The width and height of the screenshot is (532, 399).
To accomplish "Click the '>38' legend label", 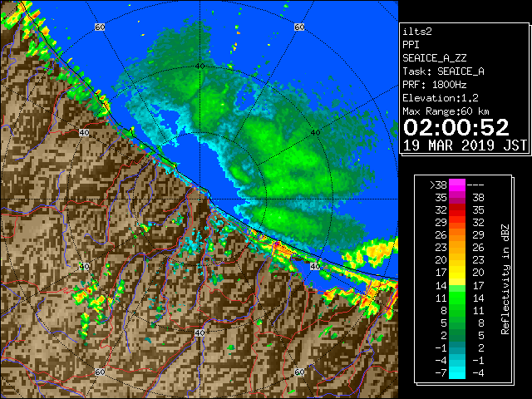I will click(x=438, y=185).
